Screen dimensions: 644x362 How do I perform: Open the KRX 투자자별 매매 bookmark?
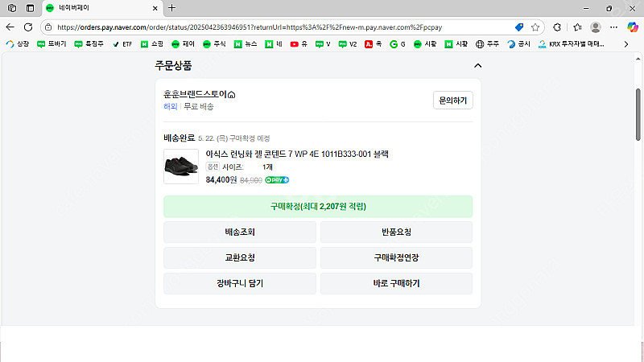tap(572, 44)
